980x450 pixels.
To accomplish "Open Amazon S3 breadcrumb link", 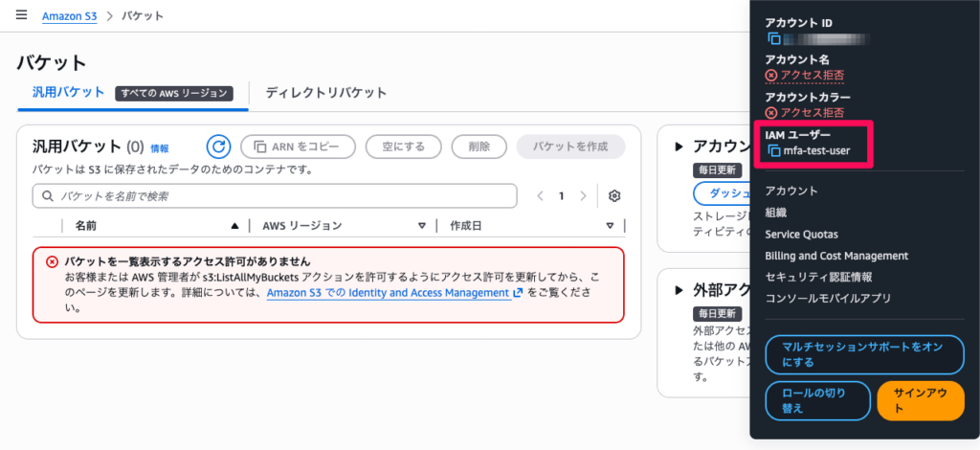I will [x=69, y=16].
